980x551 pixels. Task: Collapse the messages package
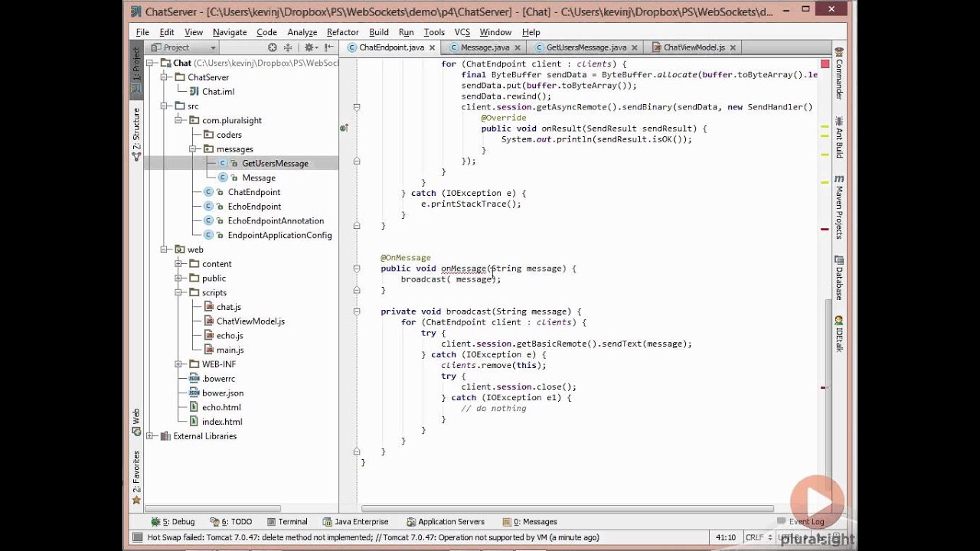click(x=193, y=149)
